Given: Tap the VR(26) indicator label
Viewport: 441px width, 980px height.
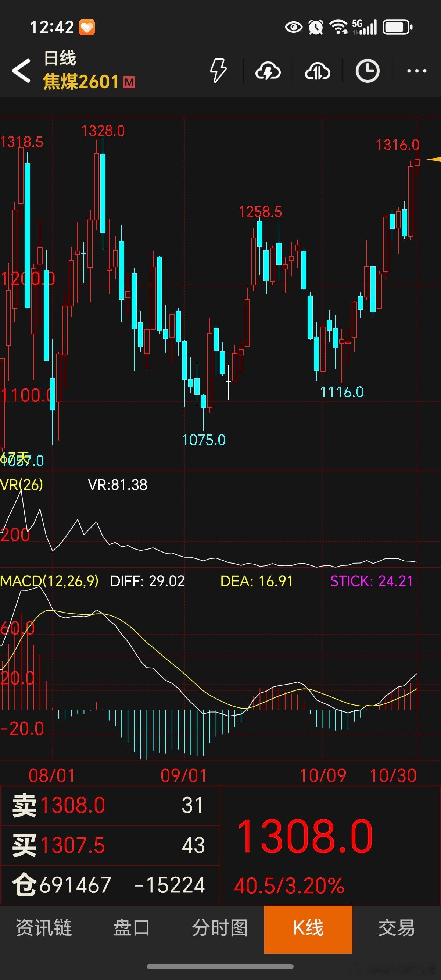Looking at the screenshot, I should (x=22, y=485).
